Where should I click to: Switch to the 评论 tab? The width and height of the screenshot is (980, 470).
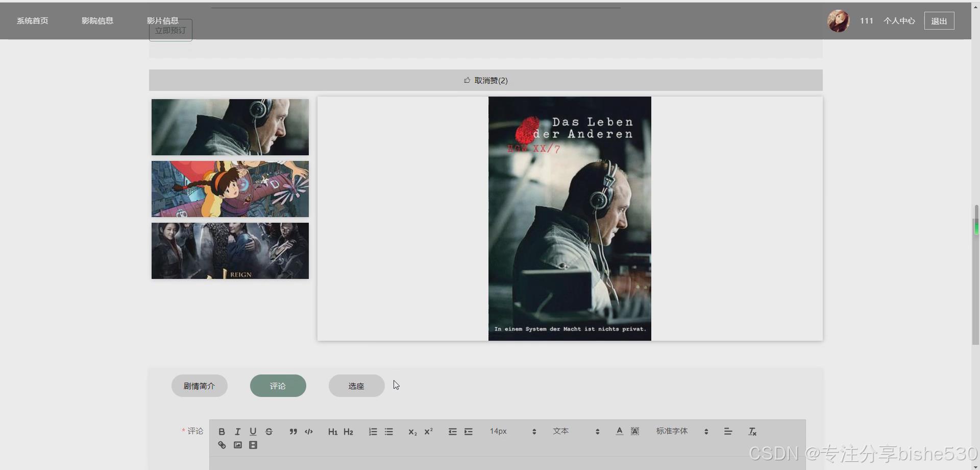pos(278,386)
